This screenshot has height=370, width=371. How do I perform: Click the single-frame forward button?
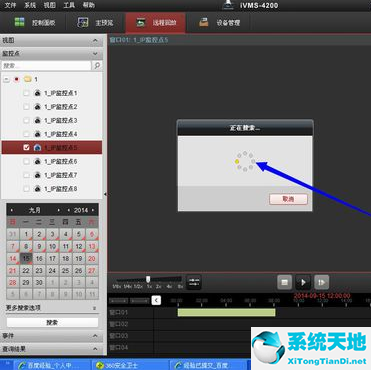(322, 282)
